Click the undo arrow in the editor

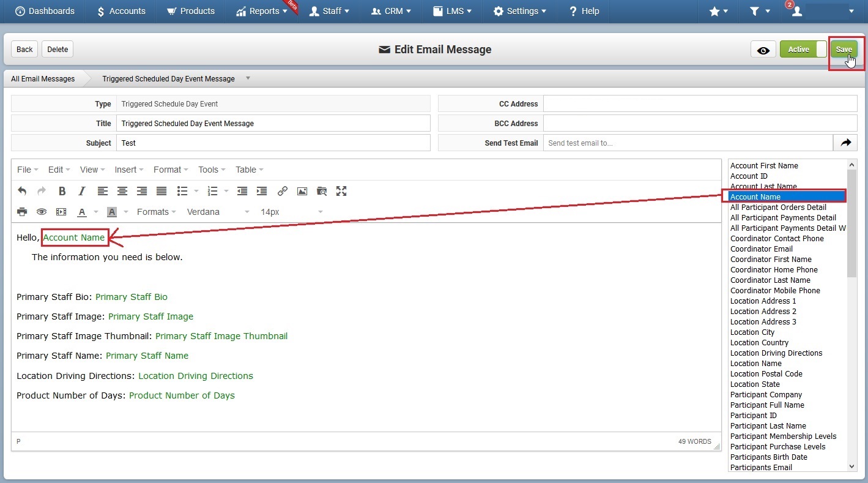[22, 191]
